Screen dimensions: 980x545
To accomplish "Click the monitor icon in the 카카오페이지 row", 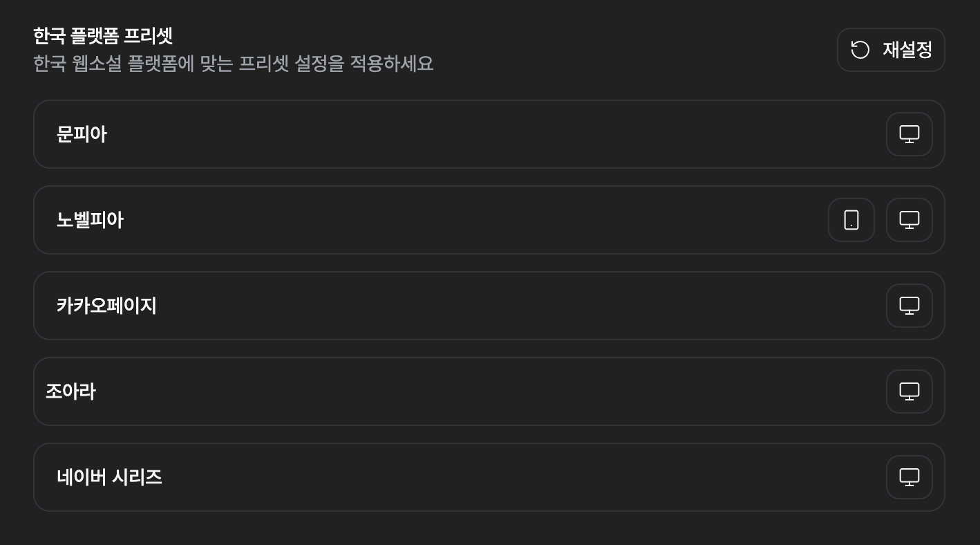I will pyautogui.click(x=909, y=306).
